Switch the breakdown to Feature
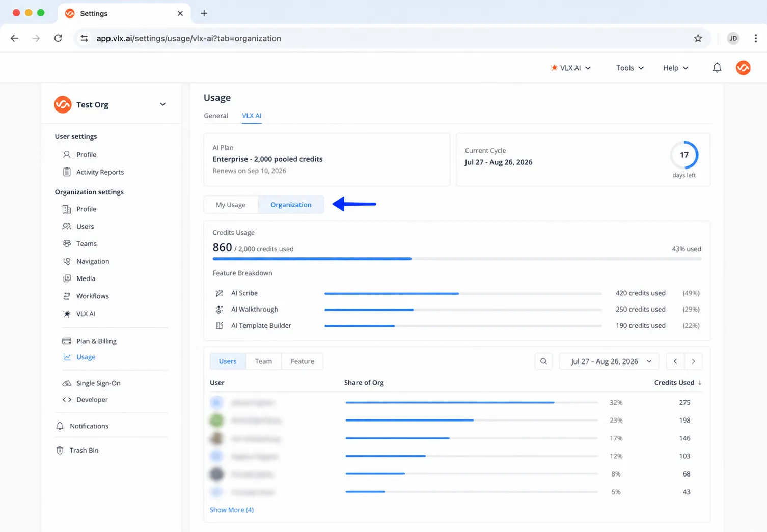The height and width of the screenshot is (532, 767). [x=303, y=361]
